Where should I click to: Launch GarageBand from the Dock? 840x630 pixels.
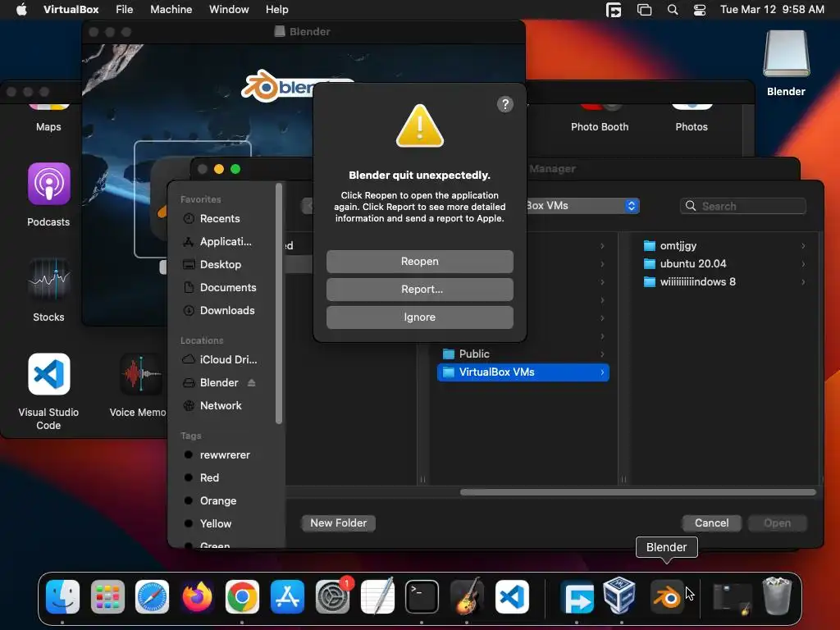467,596
